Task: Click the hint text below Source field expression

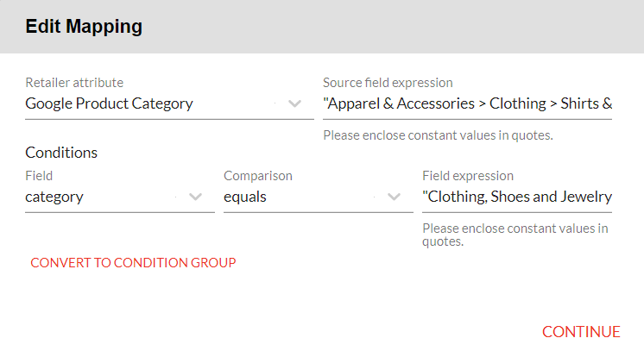Action: tap(438, 135)
